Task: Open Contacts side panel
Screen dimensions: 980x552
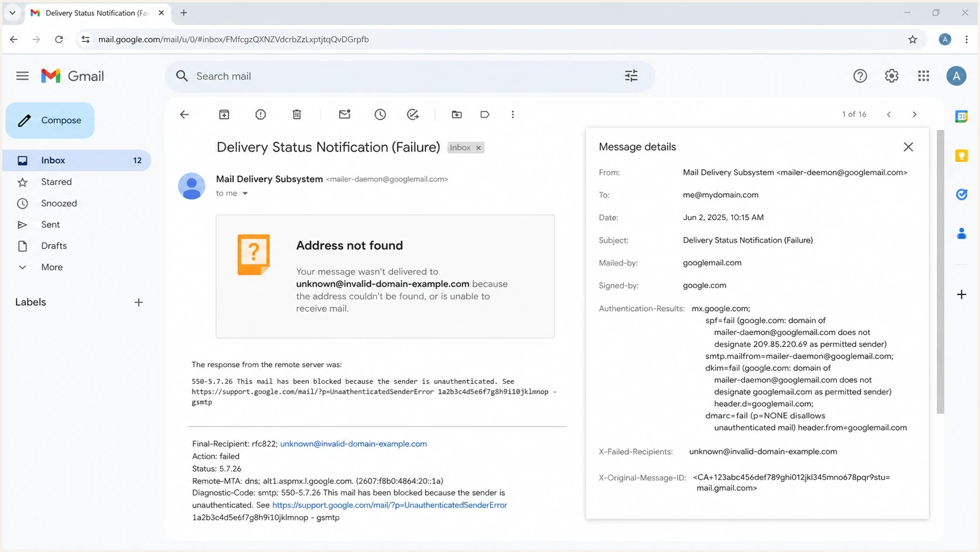Action: 961,233
